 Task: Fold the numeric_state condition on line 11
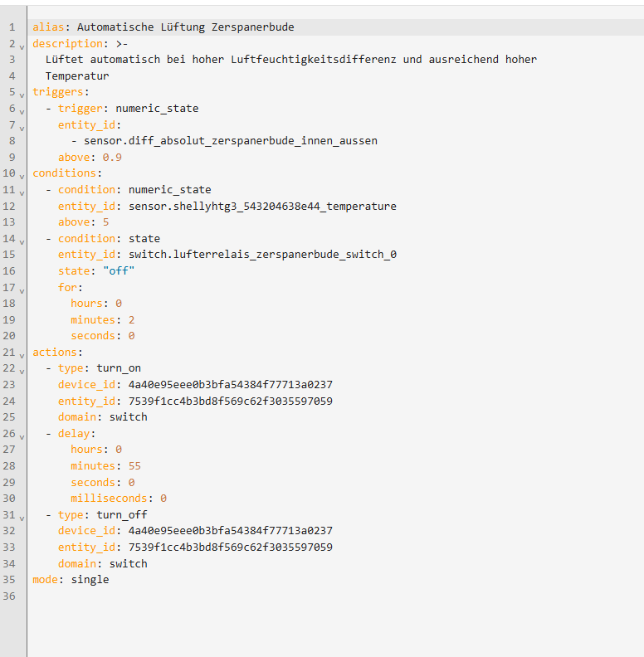(22, 192)
